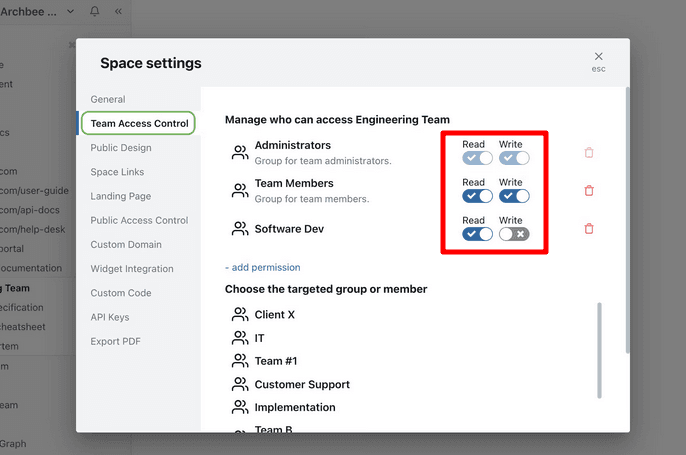Turn off Read access for Software Dev
The width and height of the screenshot is (686, 455).
pos(477,234)
